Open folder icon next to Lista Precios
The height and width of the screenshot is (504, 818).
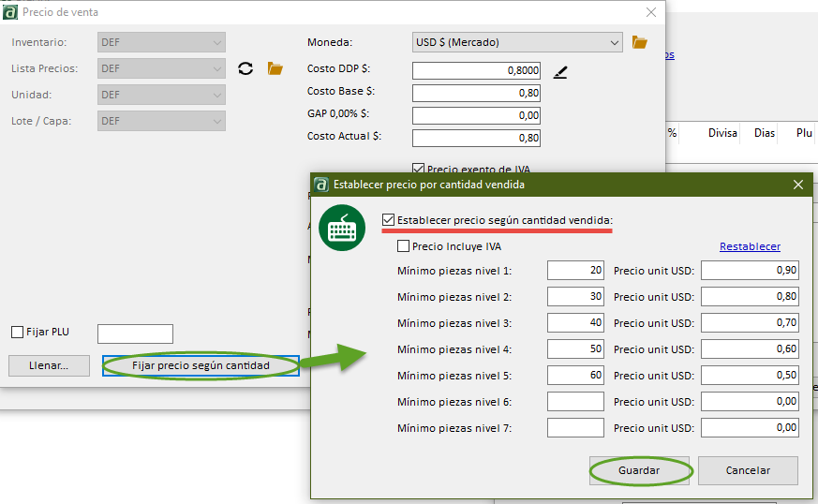(275, 68)
